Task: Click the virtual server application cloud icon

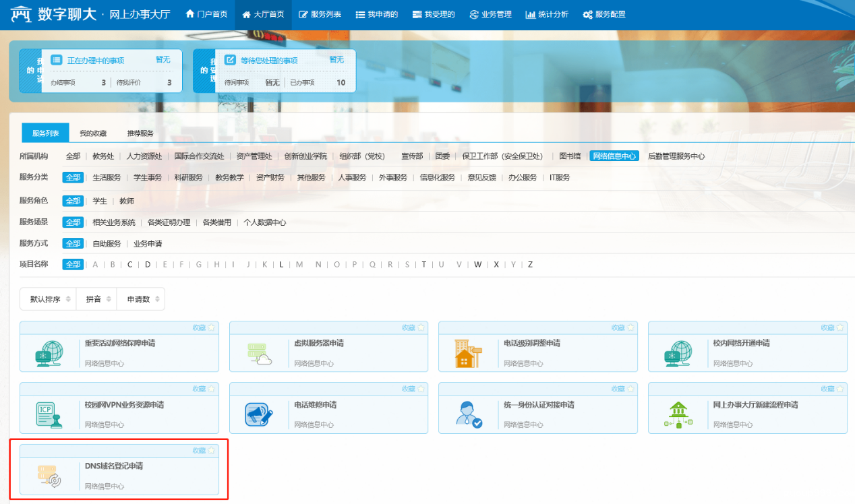Action: tap(260, 354)
